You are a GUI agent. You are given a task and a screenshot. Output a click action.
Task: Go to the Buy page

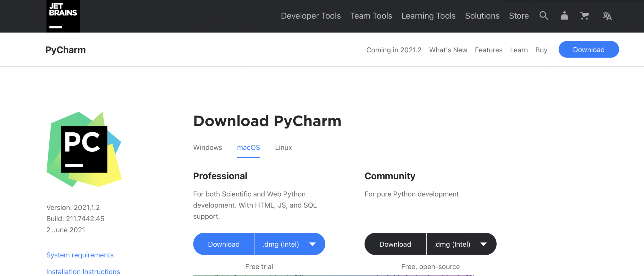coord(541,50)
